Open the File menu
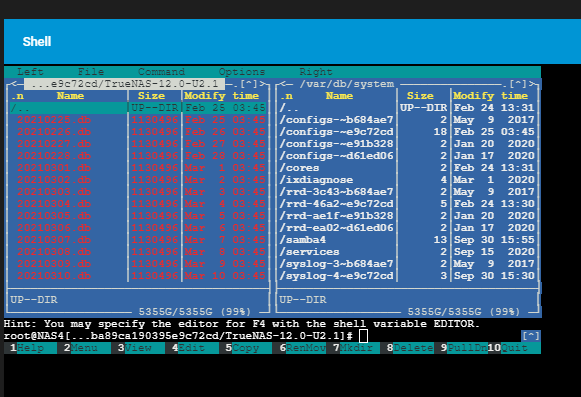The width and height of the screenshot is (581, 397). (91, 72)
